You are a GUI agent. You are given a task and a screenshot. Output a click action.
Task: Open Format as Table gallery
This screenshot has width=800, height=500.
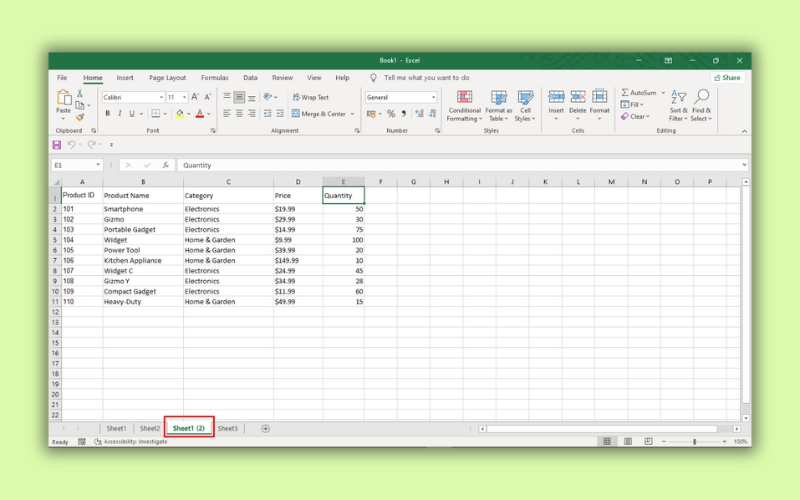click(498, 106)
